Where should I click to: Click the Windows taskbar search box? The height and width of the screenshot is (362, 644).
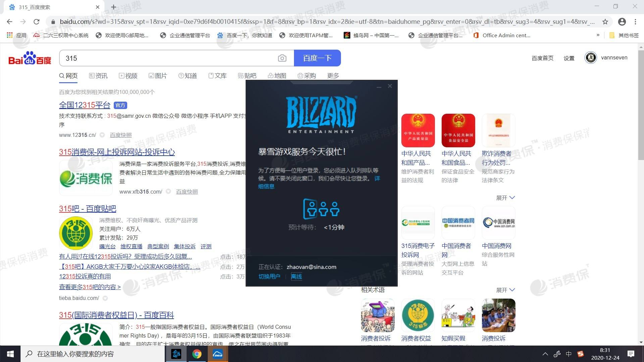click(x=93, y=354)
